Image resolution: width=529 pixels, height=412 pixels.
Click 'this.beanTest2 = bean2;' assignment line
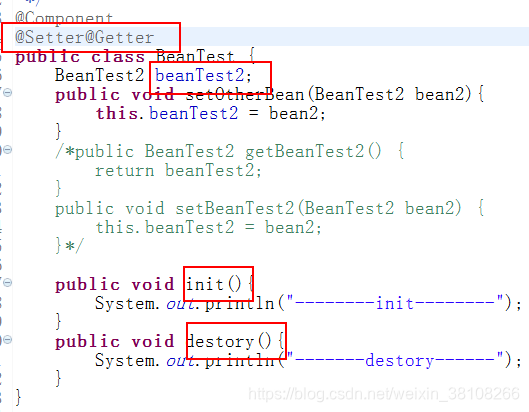pos(210,113)
